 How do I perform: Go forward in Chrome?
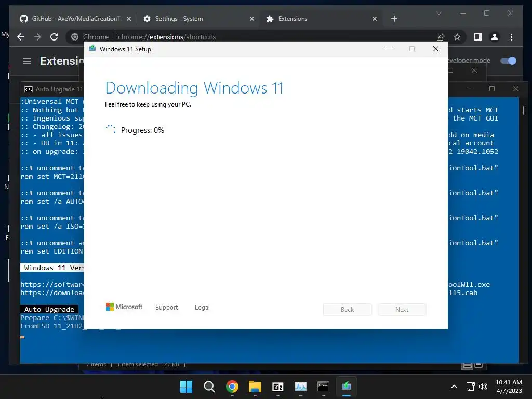coord(37,37)
